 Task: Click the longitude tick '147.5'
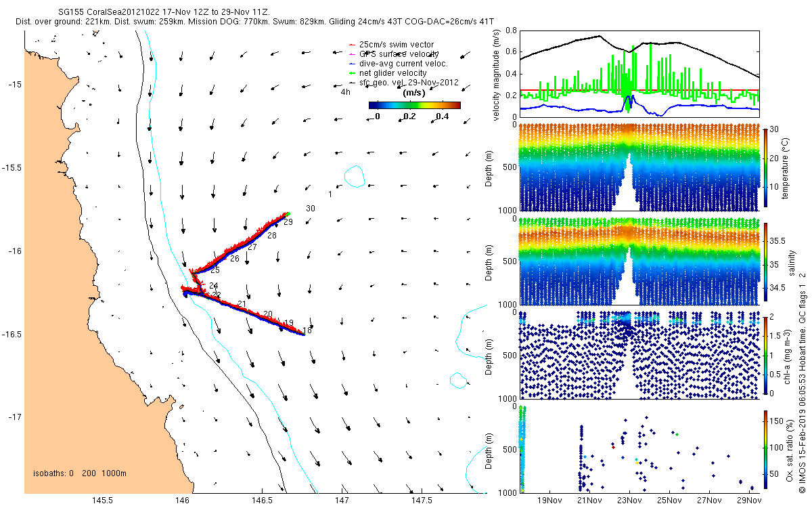[422, 500]
